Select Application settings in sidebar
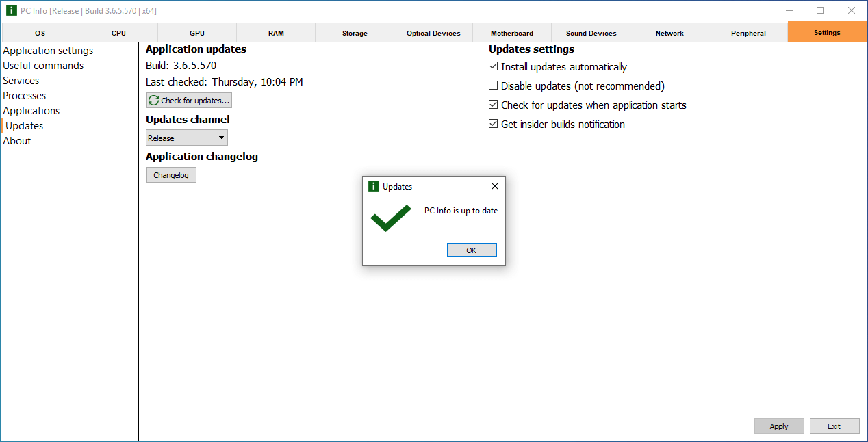Screen dimensions: 868x442 [x=48, y=51]
